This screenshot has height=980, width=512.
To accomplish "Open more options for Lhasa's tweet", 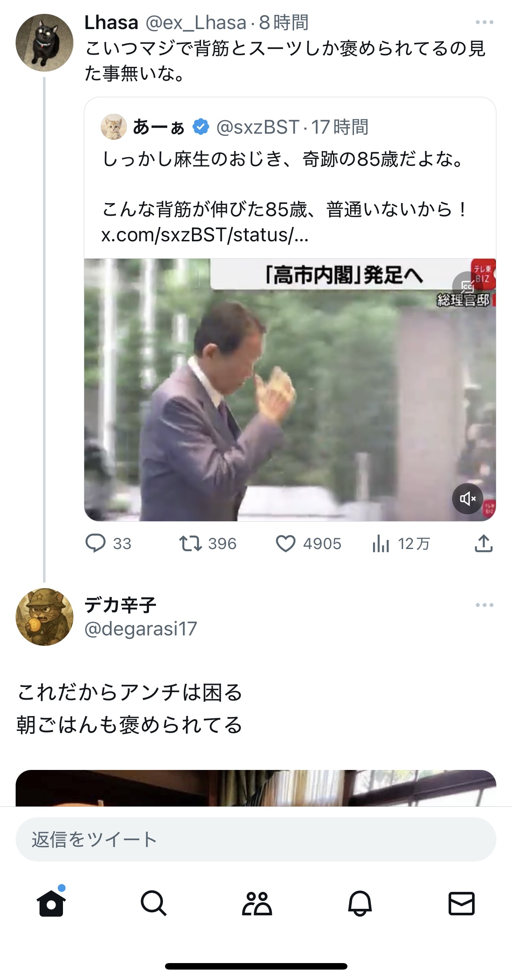I will [484, 23].
